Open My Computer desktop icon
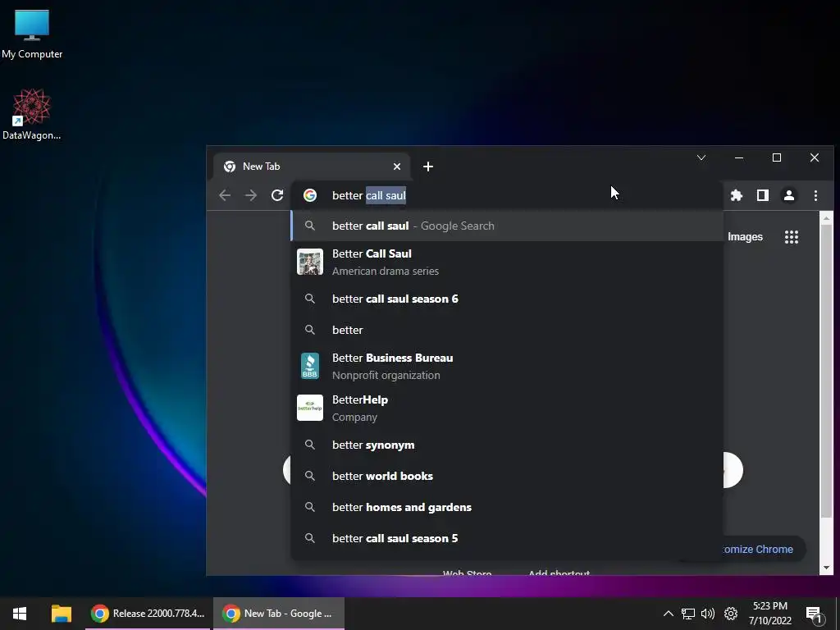840x630 pixels. pyautogui.click(x=32, y=34)
